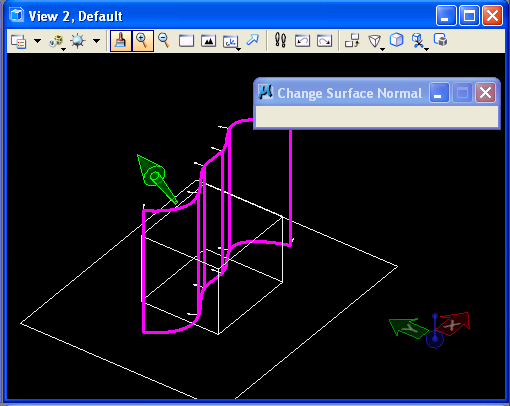This screenshot has height=406, width=510.
Task: Open the View Attributes tool
Action: [18, 41]
